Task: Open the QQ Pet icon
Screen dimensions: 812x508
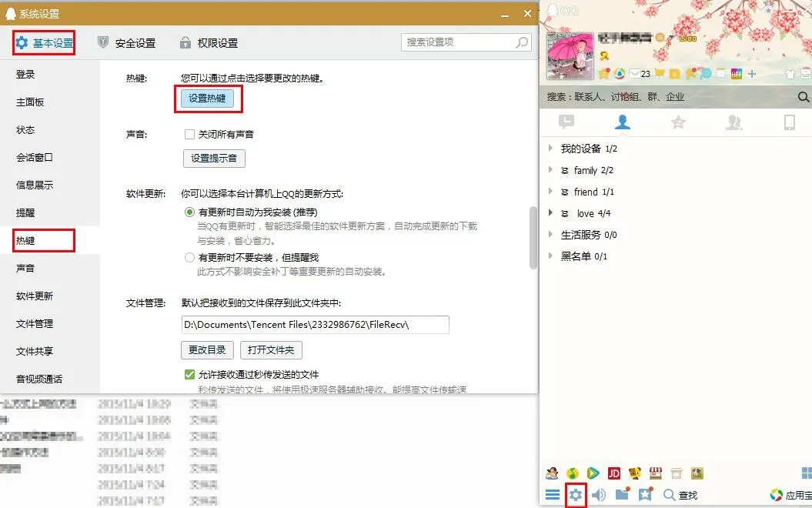Action: [551, 473]
